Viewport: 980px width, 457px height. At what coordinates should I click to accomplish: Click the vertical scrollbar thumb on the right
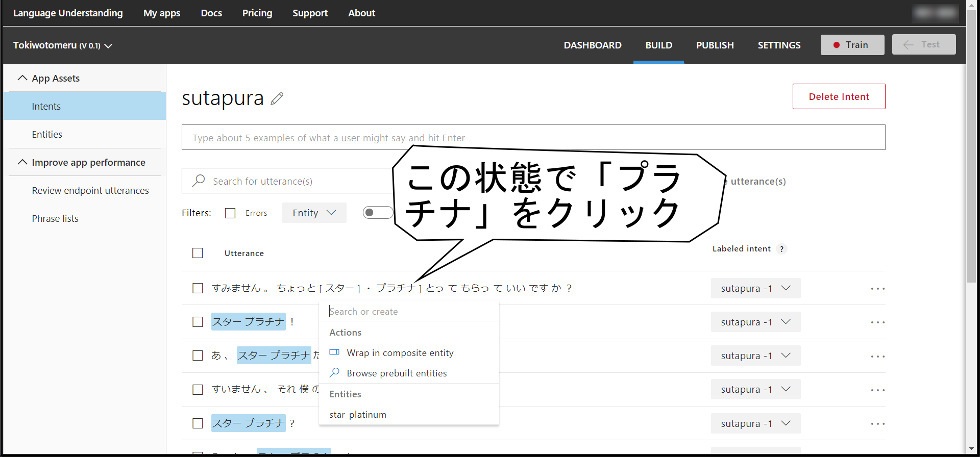(971, 145)
